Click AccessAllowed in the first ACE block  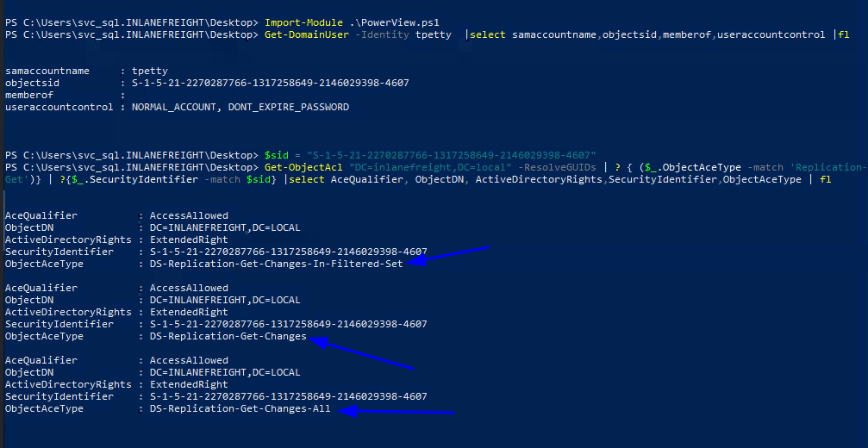[x=189, y=215]
